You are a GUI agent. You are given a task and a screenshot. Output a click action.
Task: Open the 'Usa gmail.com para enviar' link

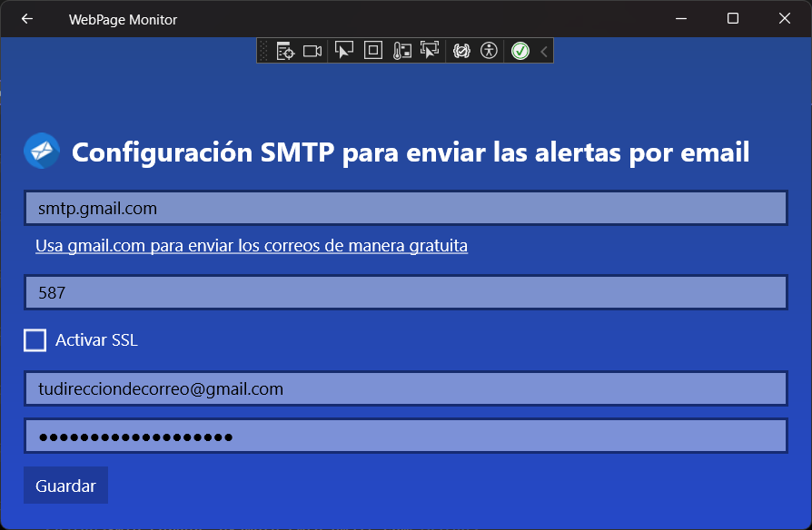pyautogui.click(x=252, y=246)
